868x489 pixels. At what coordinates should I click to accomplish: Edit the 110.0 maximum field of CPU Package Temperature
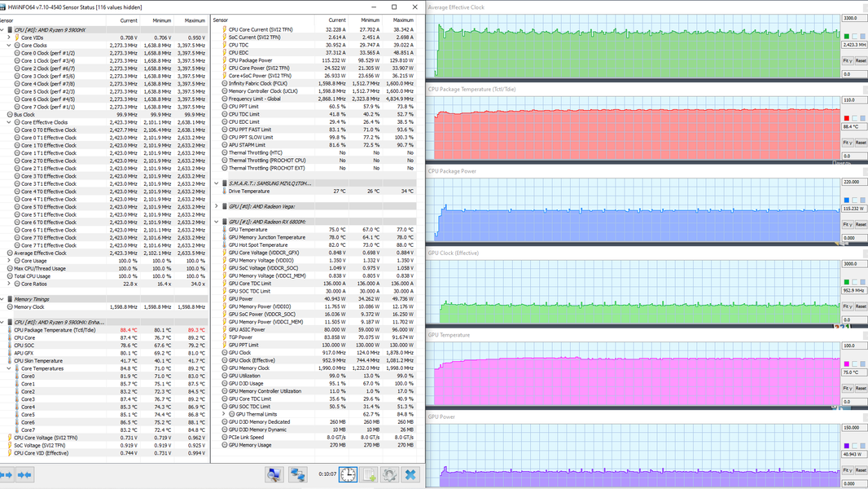pos(853,100)
